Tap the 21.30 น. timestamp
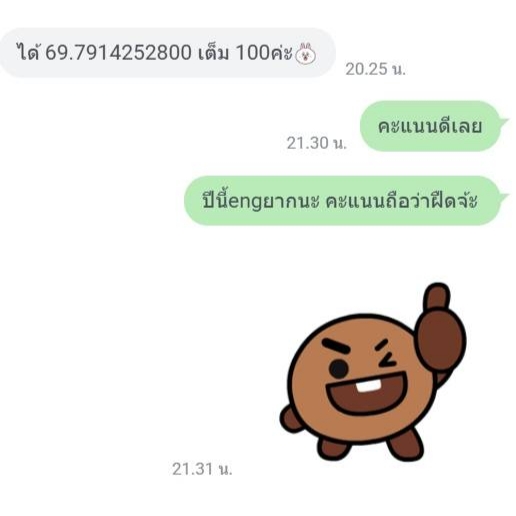516x516 pixels. (x=317, y=143)
